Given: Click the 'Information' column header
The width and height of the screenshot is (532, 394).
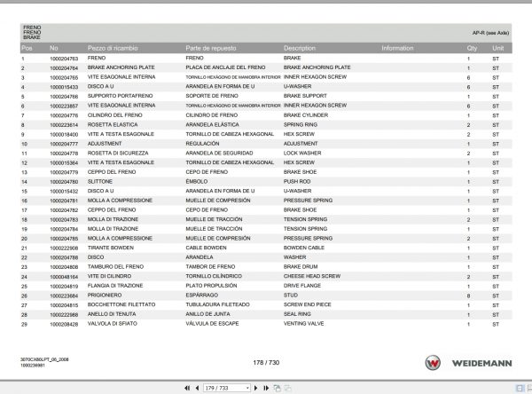Looking at the screenshot, I should [397, 48].
